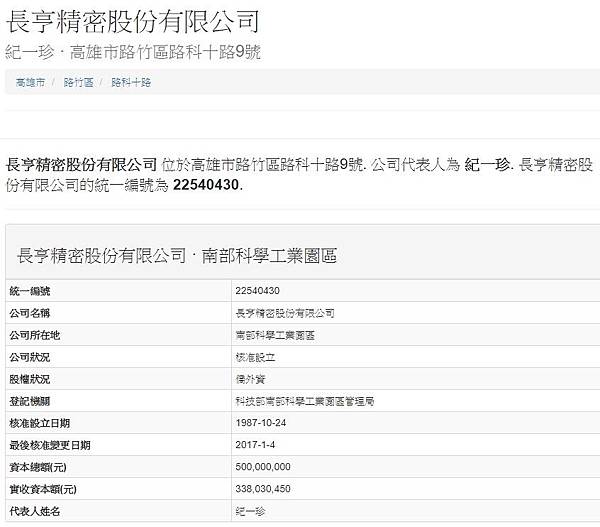Click the subtitle 紀一珍 · 高雄市路竹區路科十路9號
Image resolution: width=600 pixels, height=527 pixels.
(x=133, y=52)
